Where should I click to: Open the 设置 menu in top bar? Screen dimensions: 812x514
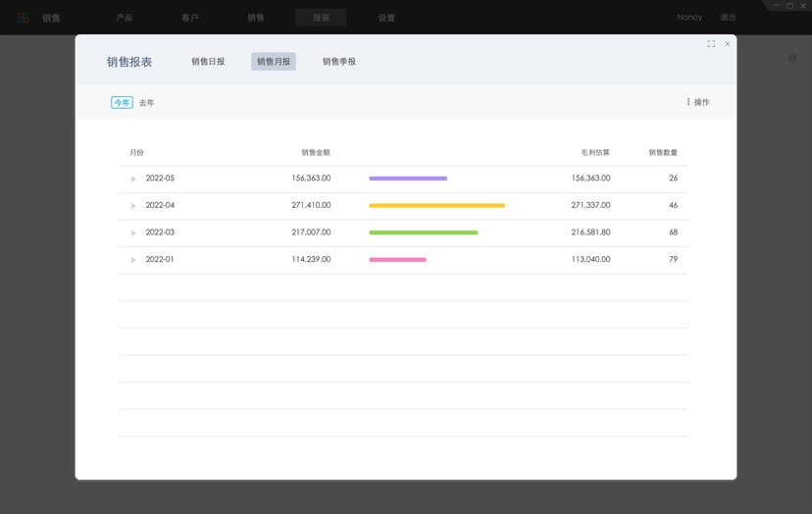386,18
